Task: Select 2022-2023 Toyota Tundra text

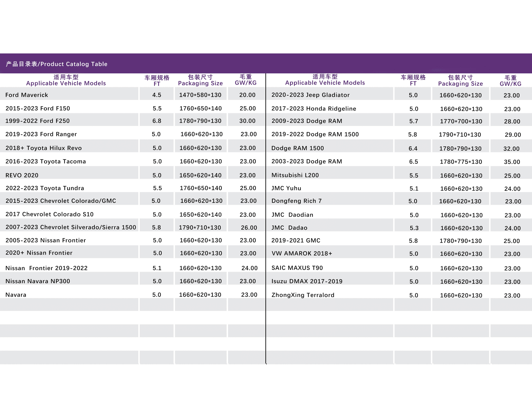Action: click(45, 188)
